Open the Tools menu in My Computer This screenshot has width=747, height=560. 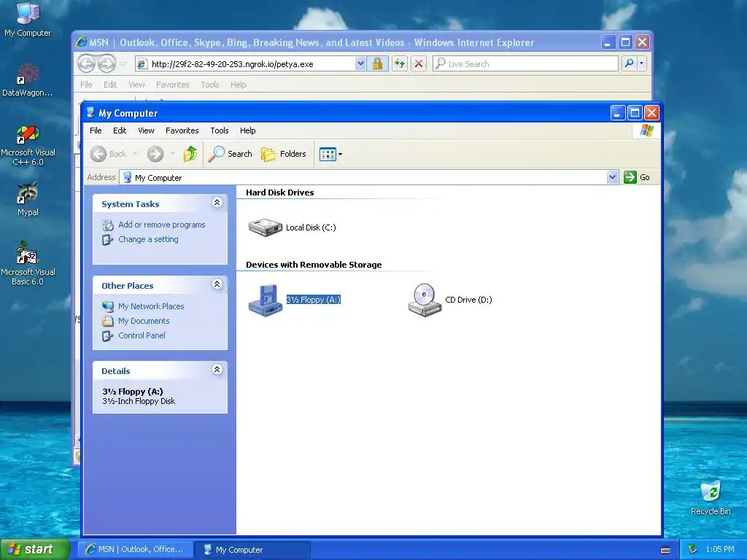[220, 131]
